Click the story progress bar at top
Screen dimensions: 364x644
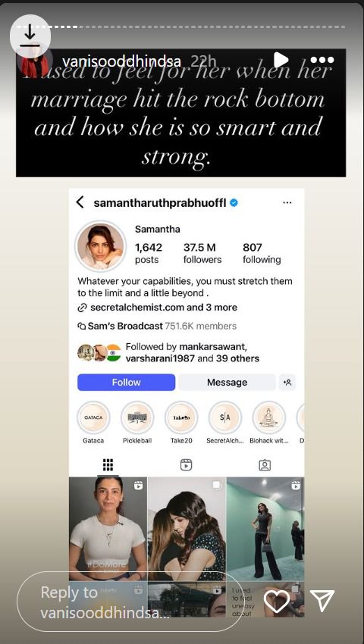pyautogui.click(x=181, y=27)
